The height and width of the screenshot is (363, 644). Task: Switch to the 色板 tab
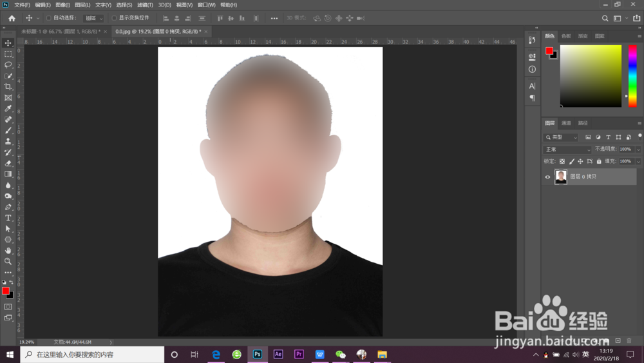[x=566, y=36]
